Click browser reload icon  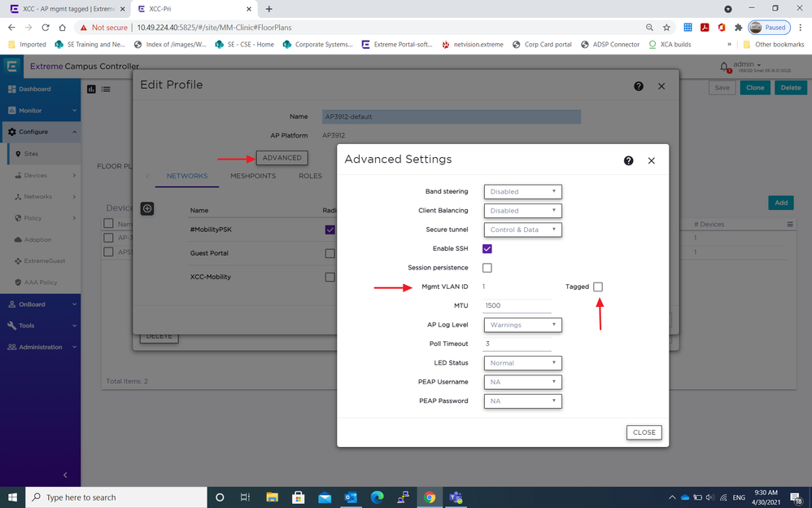point(46,28)
